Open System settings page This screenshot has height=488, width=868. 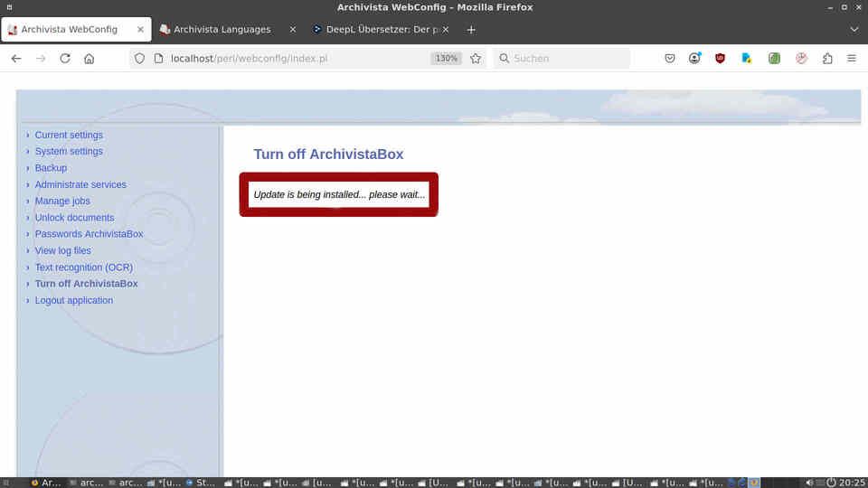[69, 151]
